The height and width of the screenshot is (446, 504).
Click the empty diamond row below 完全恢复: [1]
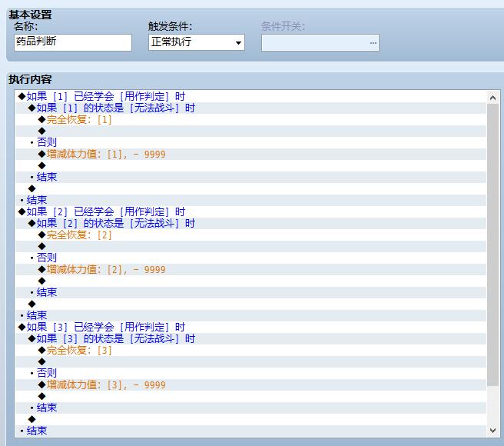tap(250, 131)
